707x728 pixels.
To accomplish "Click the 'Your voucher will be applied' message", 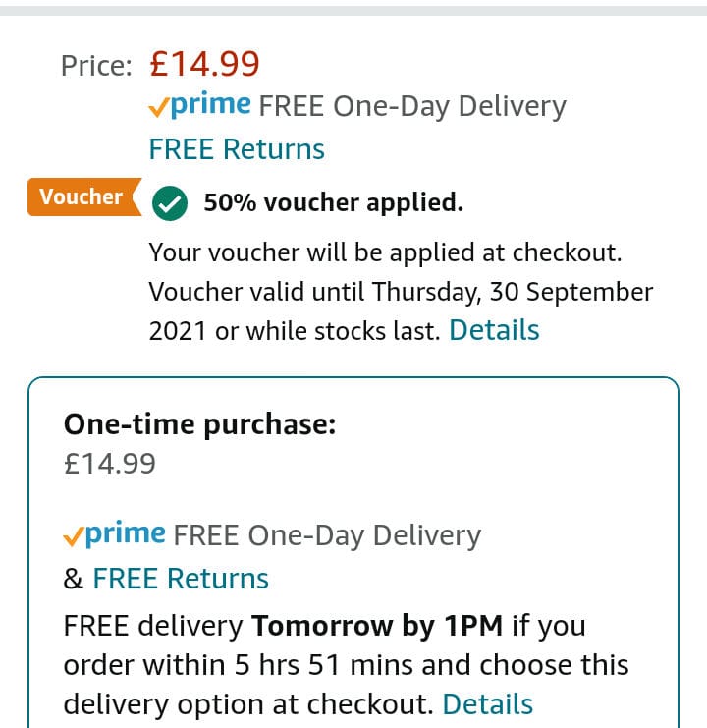I will 385,253.
